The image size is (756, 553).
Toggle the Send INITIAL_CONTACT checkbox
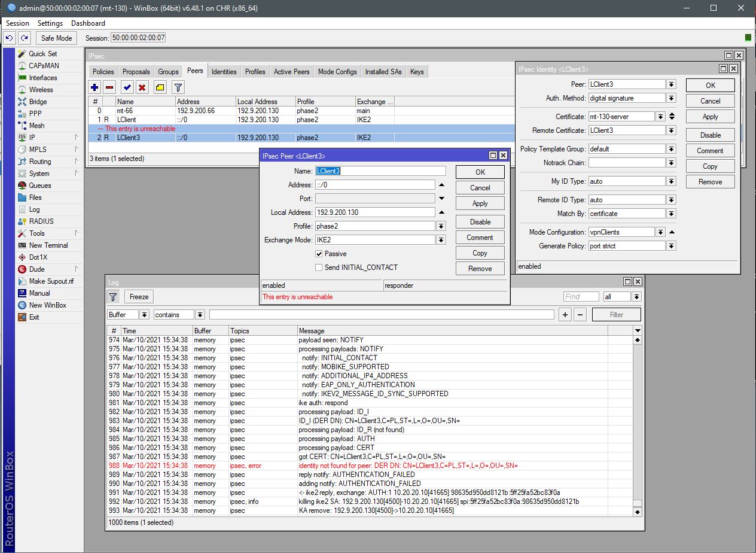pyautogui.click(x=319, y=268)
